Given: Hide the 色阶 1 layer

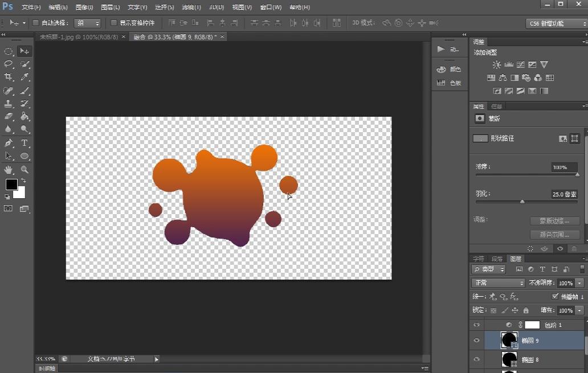Looking at the screenshot, I should coord(477,325).
